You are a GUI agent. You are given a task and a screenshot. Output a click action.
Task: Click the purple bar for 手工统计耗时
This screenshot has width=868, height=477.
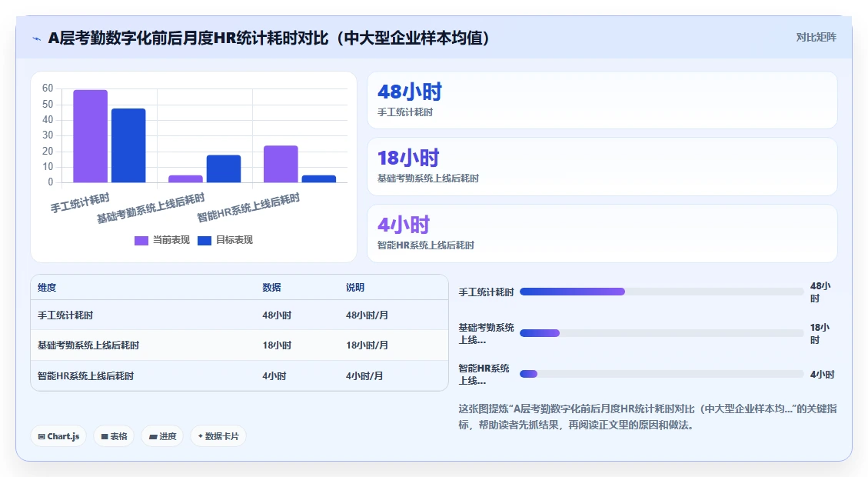(90, 136)
